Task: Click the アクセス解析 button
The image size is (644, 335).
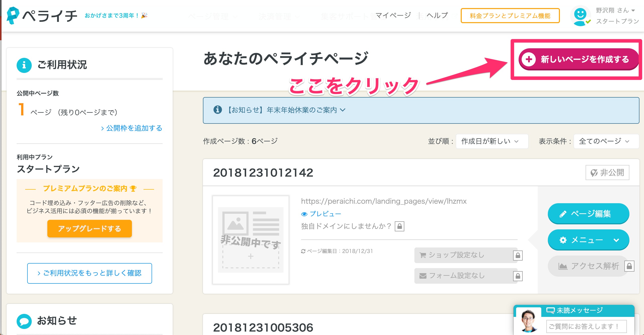Action: (588, 266)
